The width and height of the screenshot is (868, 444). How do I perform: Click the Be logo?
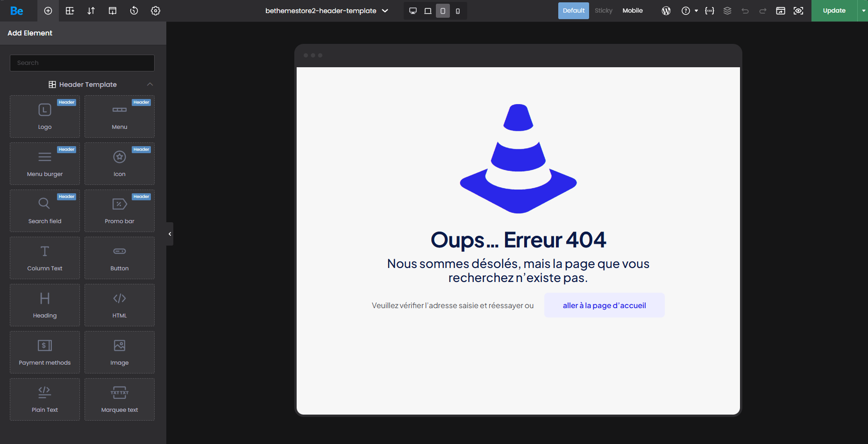coord(17,11)
